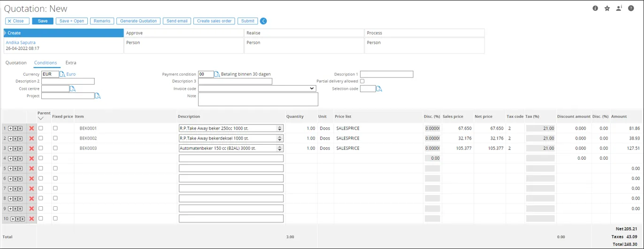Click the project lookup icon
Screen dimensions: 644x249
[x=98, y=96]
